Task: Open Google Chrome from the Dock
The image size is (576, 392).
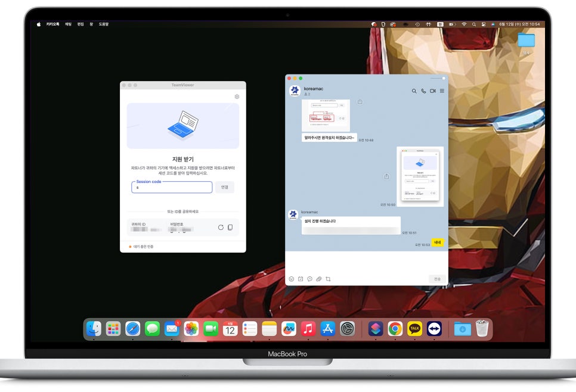Action: click(x=395, y=329)
